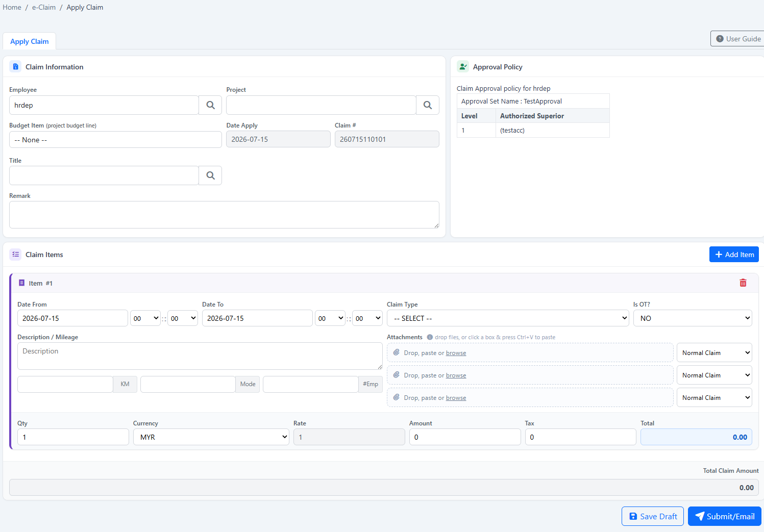Image resolution: width=764 pixels, height=532 pixels.
Task: Click the Qty input field
Action: tap(73, 437)
